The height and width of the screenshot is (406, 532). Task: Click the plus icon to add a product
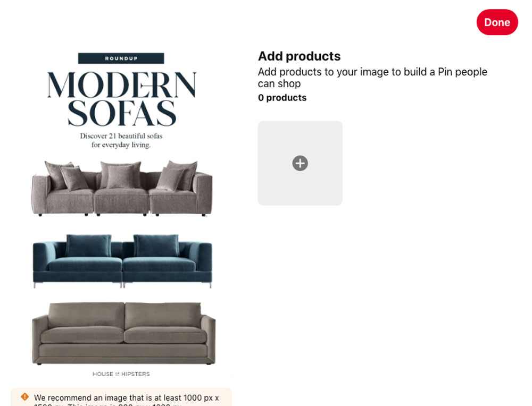click(x=300, y=163)
